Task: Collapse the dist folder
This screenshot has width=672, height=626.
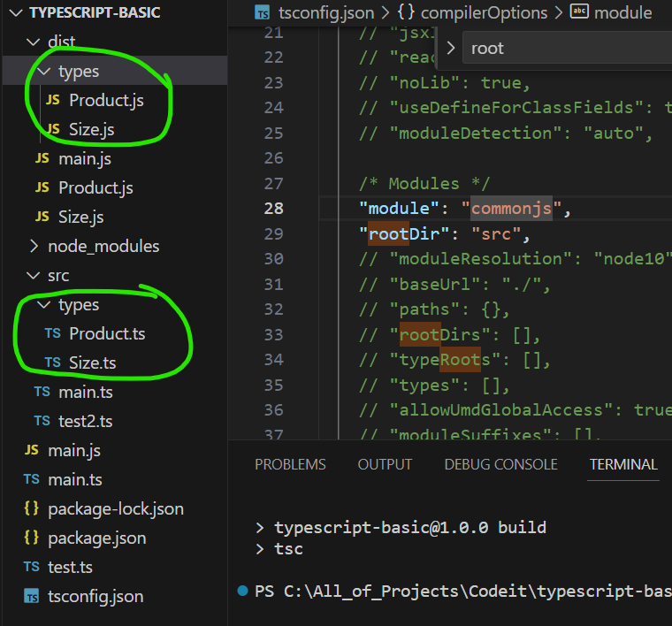Action: pyautogui.click(x=33, y=42)
